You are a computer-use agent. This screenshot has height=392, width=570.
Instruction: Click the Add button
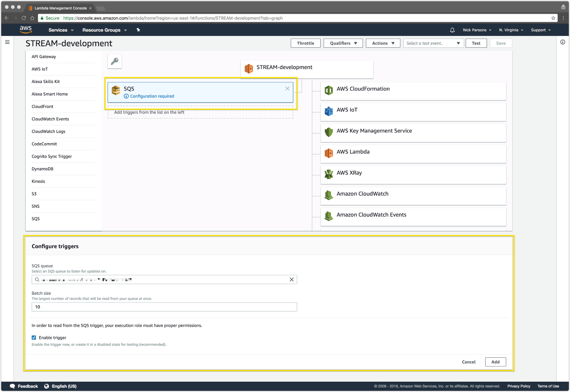tap(496, 362)
